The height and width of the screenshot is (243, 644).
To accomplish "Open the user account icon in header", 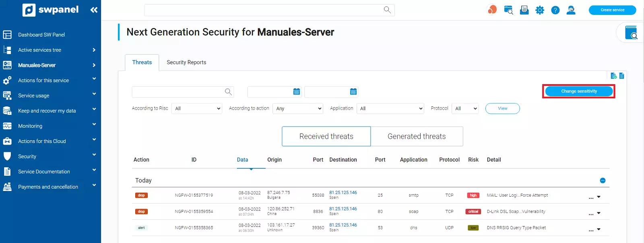I will click(571, 10).
